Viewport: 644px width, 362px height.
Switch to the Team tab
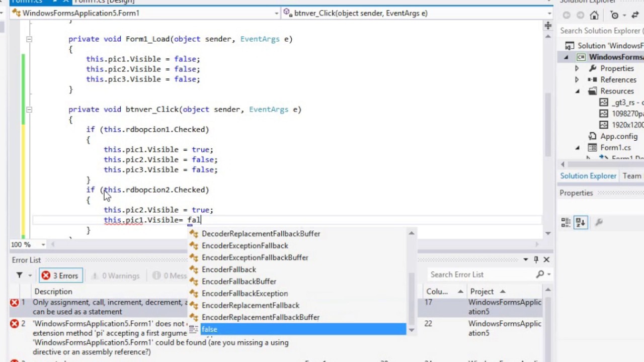[632, 176]
